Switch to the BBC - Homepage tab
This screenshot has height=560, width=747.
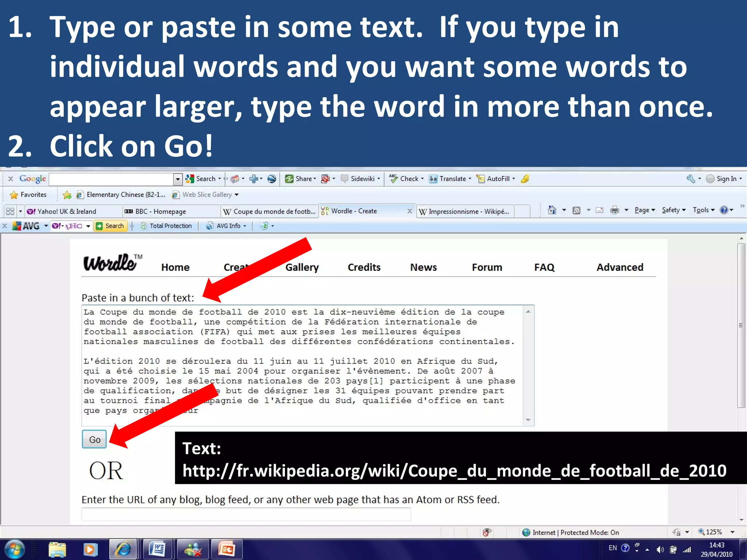click(x=160, y=211)
